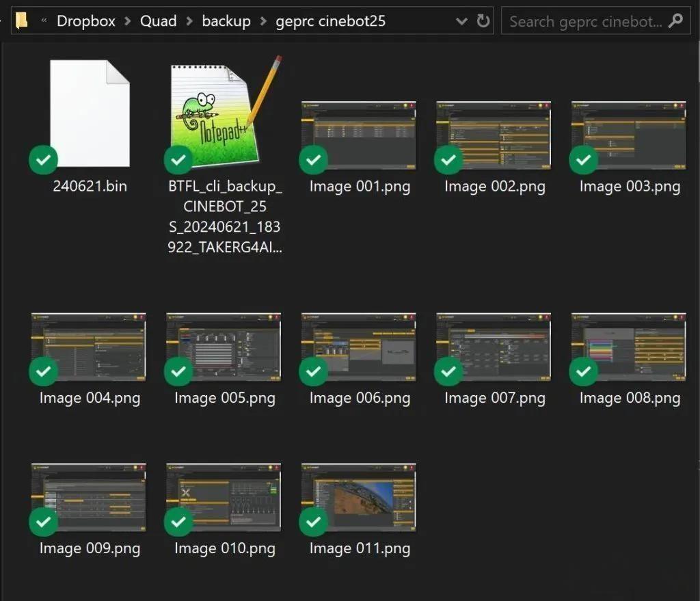700x601 pixels.
Task: Navigate to backup folder in breadcrumb
Action: pos(226,21)
